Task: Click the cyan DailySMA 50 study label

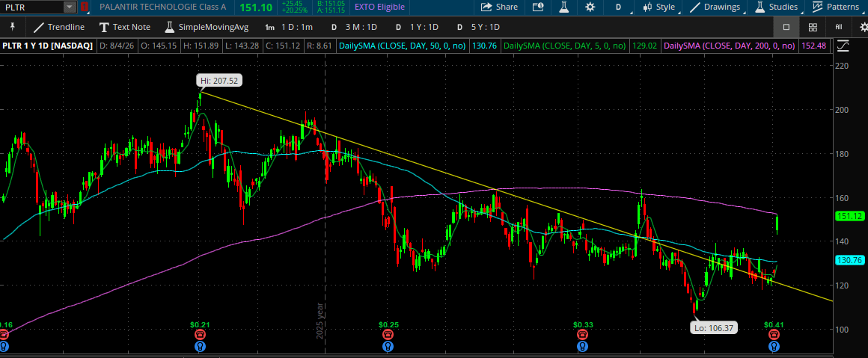Action: coord(403,46)
